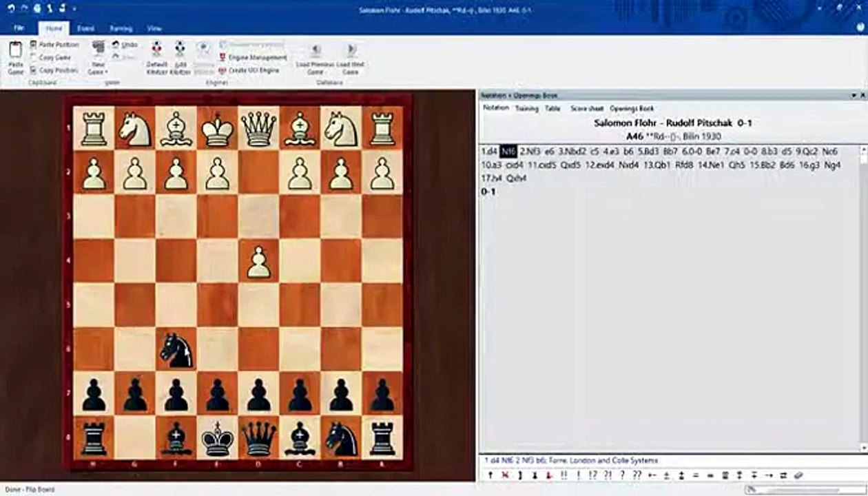Viewport: 868px width, 496px height.
Task: Click Copy Game in the ribbon
Action: pos(50,58)
